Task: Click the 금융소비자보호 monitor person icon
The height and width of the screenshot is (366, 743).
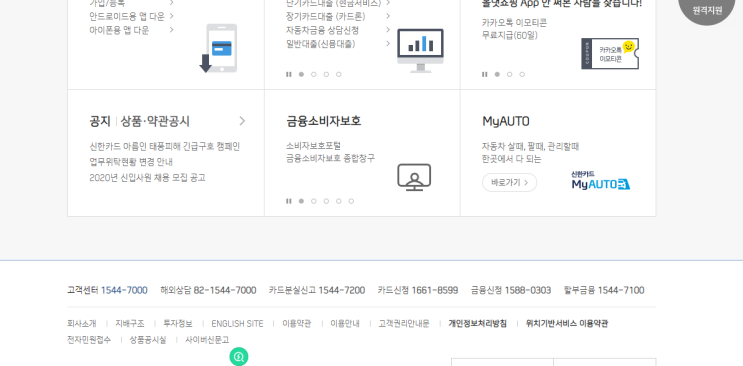Action: 414,177
